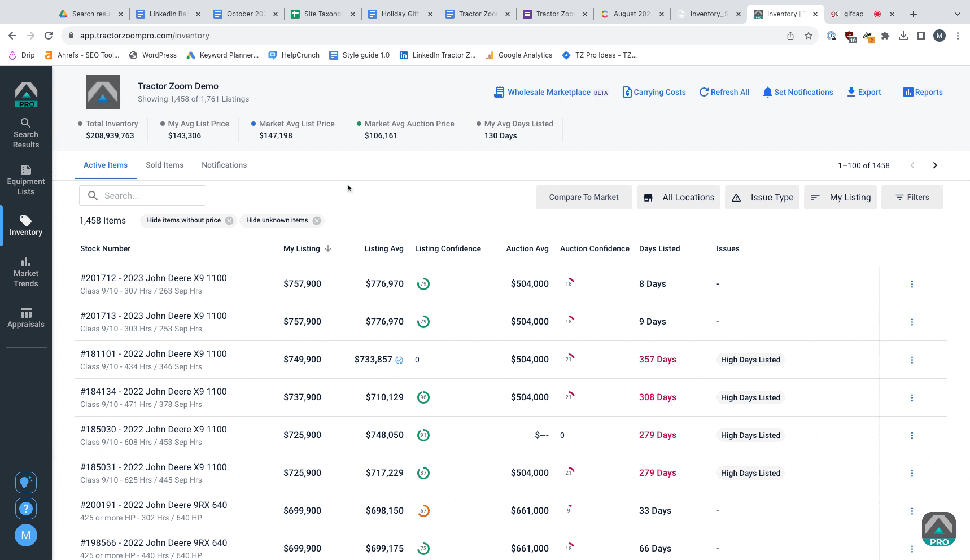Screen dimensions: 970x560
Task: Open Search Results in sidebar
Action: click(x=26, y=133)
